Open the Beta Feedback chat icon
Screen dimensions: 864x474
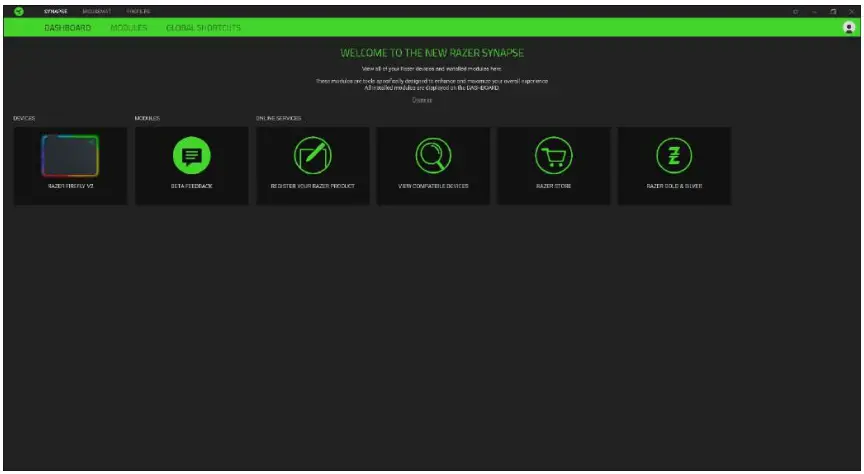tap(192, 155)
